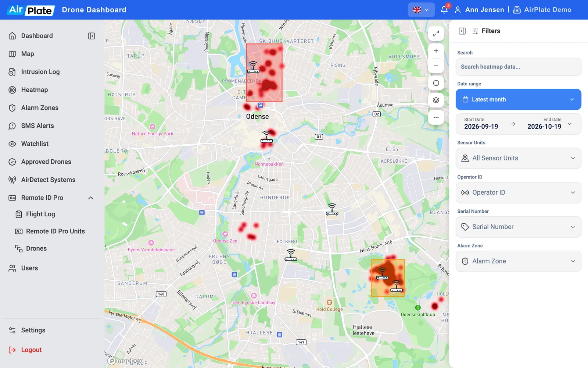
Task: Click the Odense Zoo map marker
Action: [x=225, y=234]
